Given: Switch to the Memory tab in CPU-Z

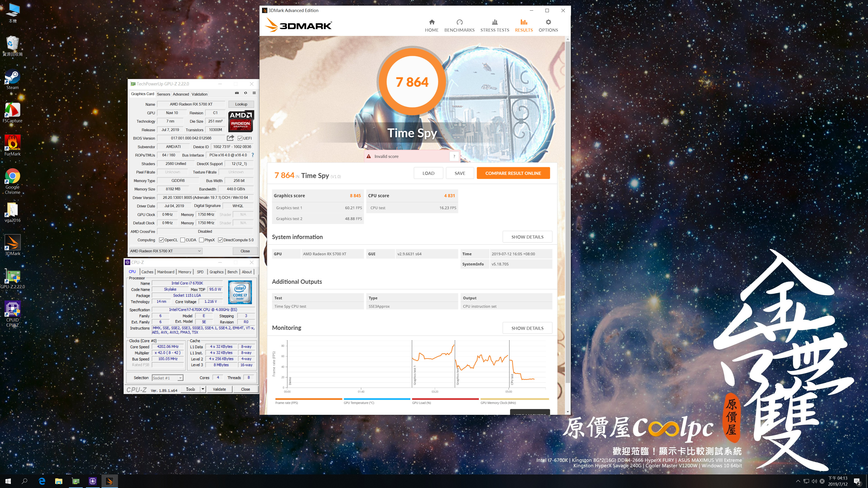Looking at the screenshot, I should [185, 272].
